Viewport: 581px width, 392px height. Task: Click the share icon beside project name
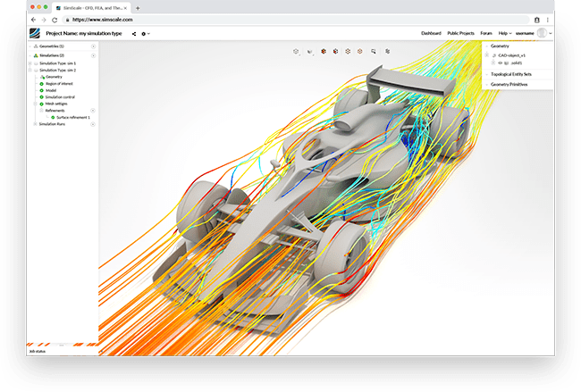[134, 33]
